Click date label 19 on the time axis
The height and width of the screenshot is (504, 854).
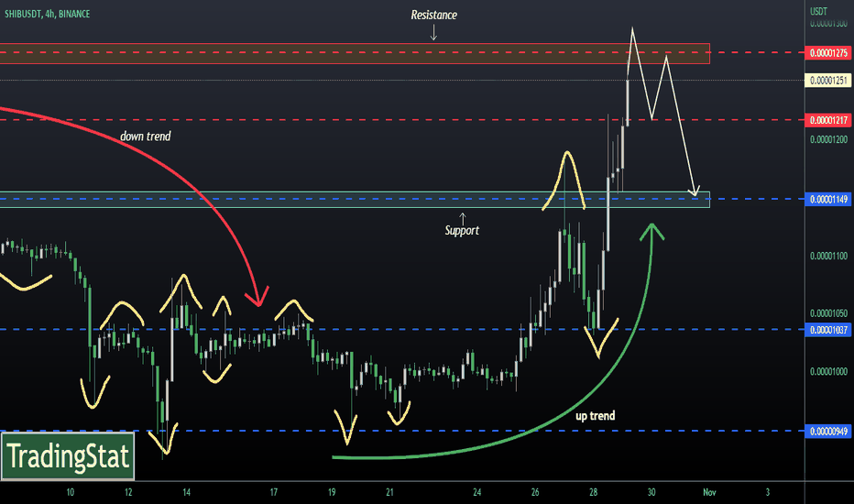coord(332,492)
